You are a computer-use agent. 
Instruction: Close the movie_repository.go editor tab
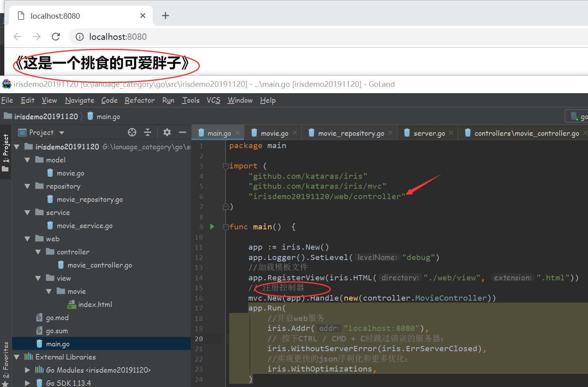point(390,133)
